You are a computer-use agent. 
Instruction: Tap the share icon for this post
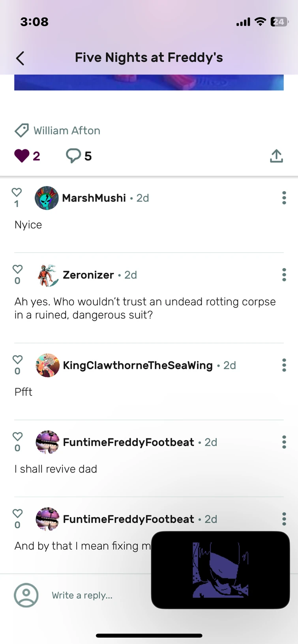coord(276,156)
